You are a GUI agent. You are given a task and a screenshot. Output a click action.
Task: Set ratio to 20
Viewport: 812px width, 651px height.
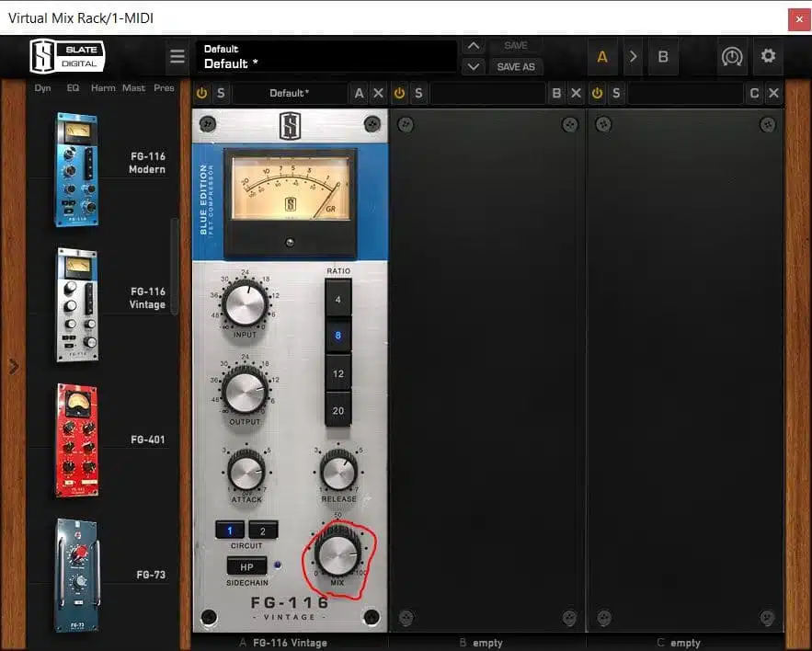[x=338, y=411]
